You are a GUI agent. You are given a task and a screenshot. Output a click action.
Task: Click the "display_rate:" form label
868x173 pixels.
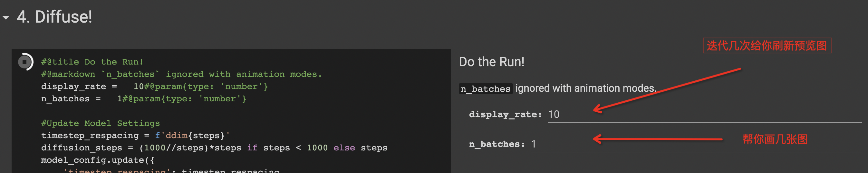coord(505,115)
